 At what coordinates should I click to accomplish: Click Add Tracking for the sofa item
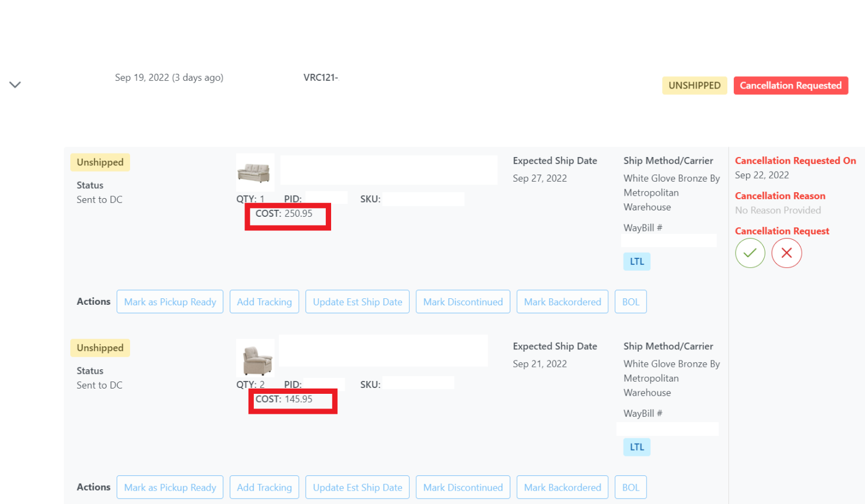click(x=264, y=302)
